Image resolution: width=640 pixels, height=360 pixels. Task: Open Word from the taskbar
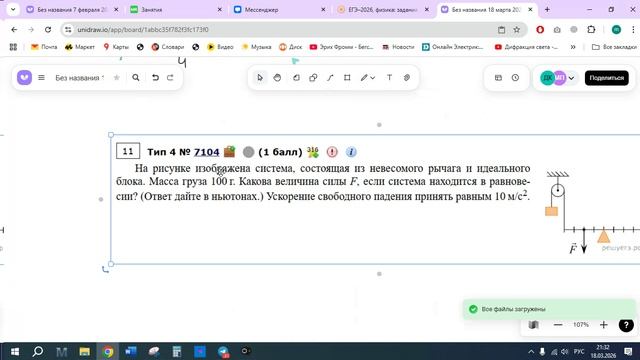point(131,351)
